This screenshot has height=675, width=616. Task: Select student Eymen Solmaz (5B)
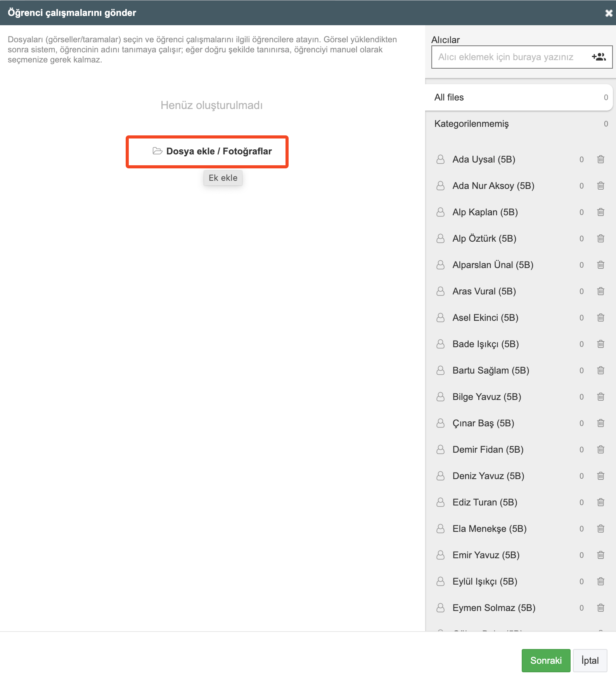pyautogui.click(x=520, y=608)
